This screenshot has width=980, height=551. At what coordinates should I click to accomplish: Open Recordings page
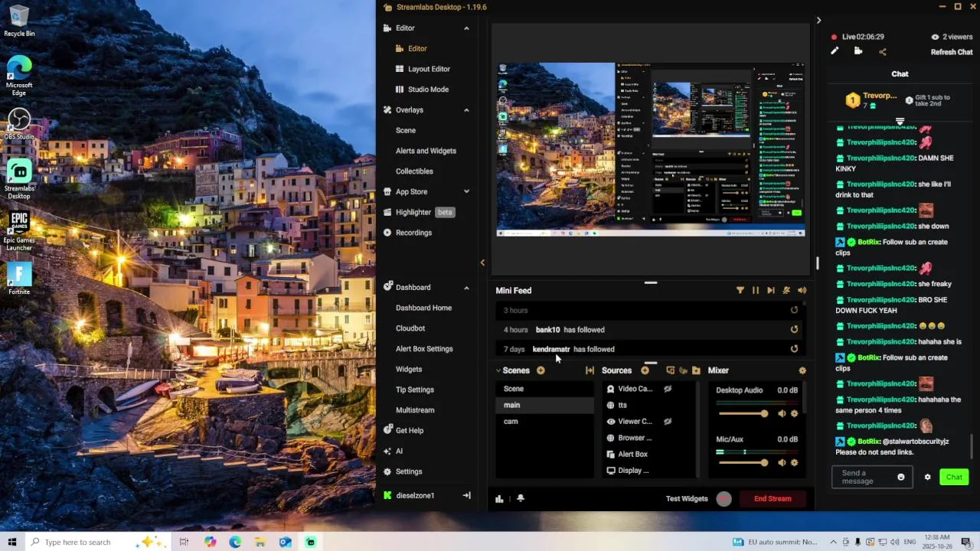413,233
